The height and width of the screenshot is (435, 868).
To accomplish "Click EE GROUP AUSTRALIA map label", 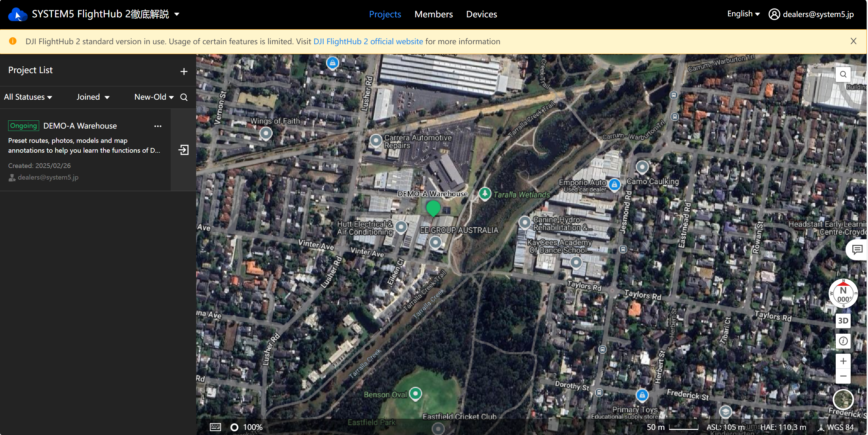I will click(459, 230).
